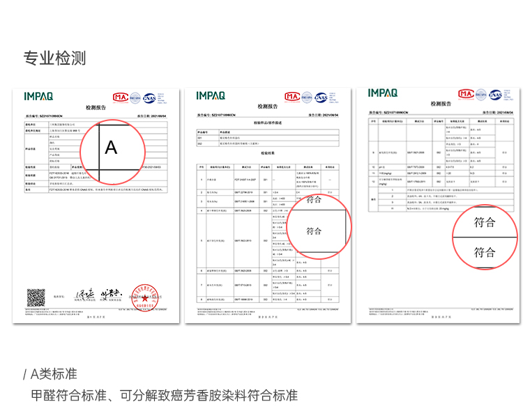The image size is (523, 420).
Task: Click the IMPAQ logo on the third report page
Action: click(383, 93)
